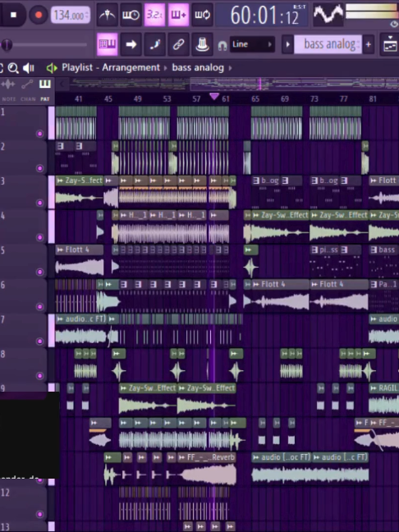Click the CPU and memory meter panel

coord(372,12)
